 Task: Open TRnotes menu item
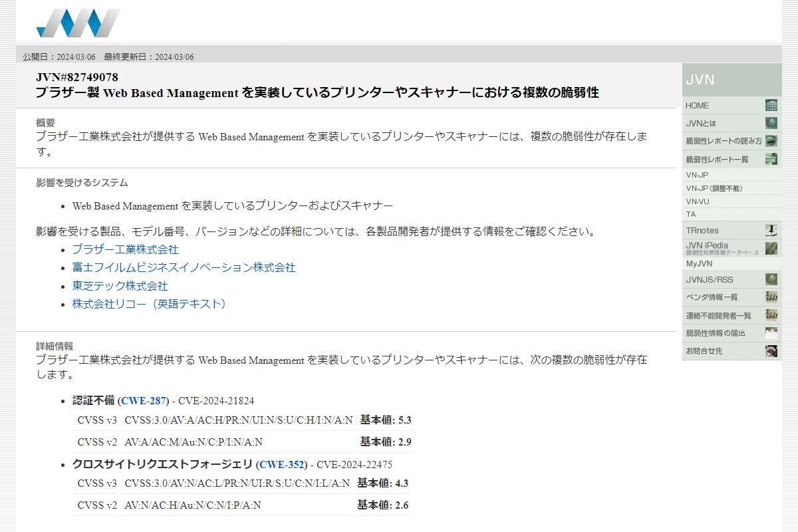click(x=731, y=230)
